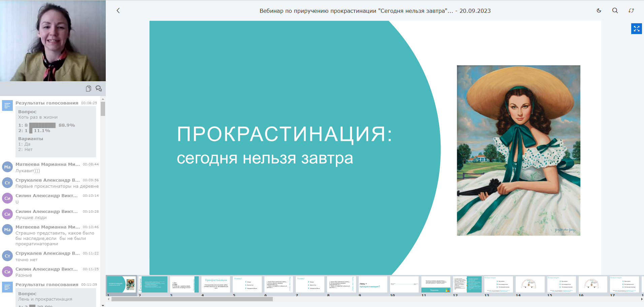644x307 pixels.
Task: Select slide thumbnail 1
Action: point(121,284)
